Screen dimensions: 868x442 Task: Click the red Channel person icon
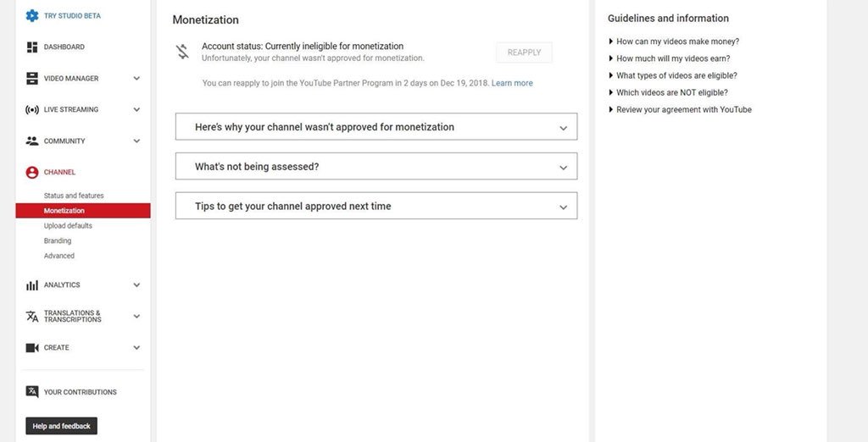click(32, 173)
